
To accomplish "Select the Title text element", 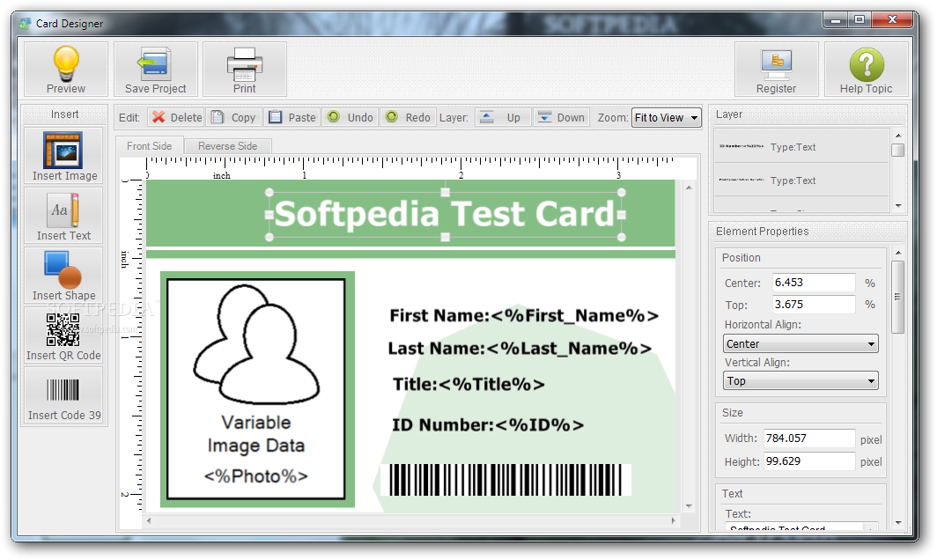I will (468, 384).
